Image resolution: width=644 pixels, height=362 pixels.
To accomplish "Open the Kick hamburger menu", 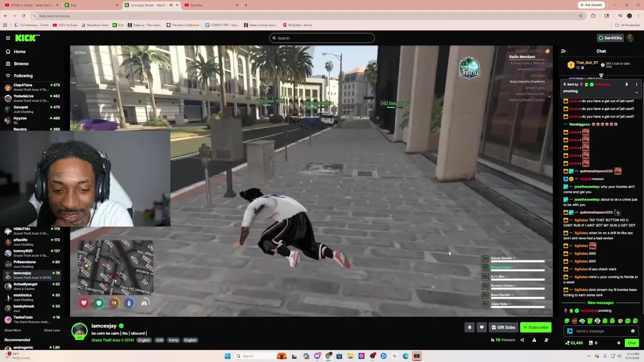I will pos(8,38).
